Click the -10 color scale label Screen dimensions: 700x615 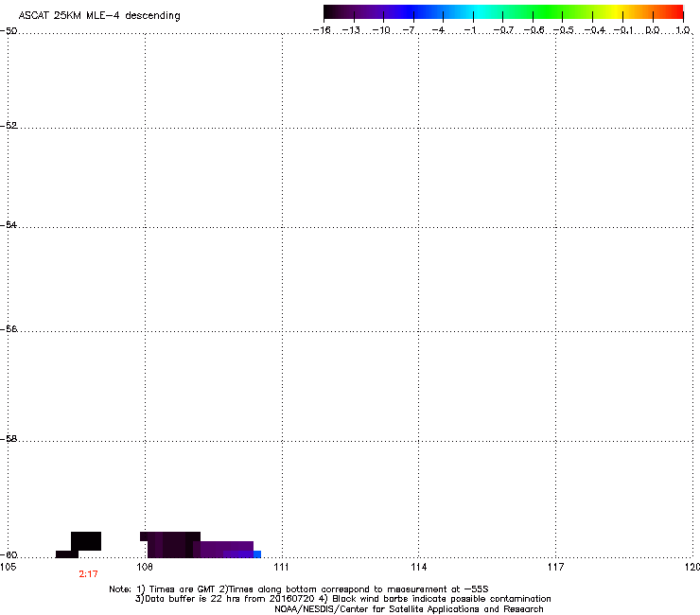click(381, 30)
